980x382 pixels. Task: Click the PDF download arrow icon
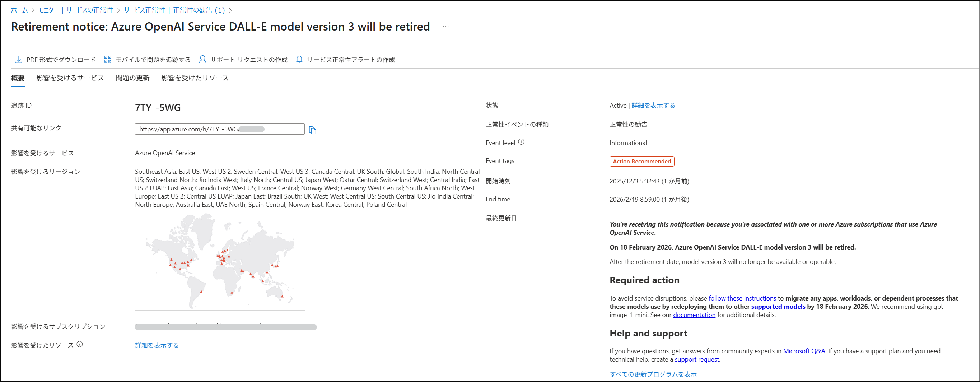[18, 60]
